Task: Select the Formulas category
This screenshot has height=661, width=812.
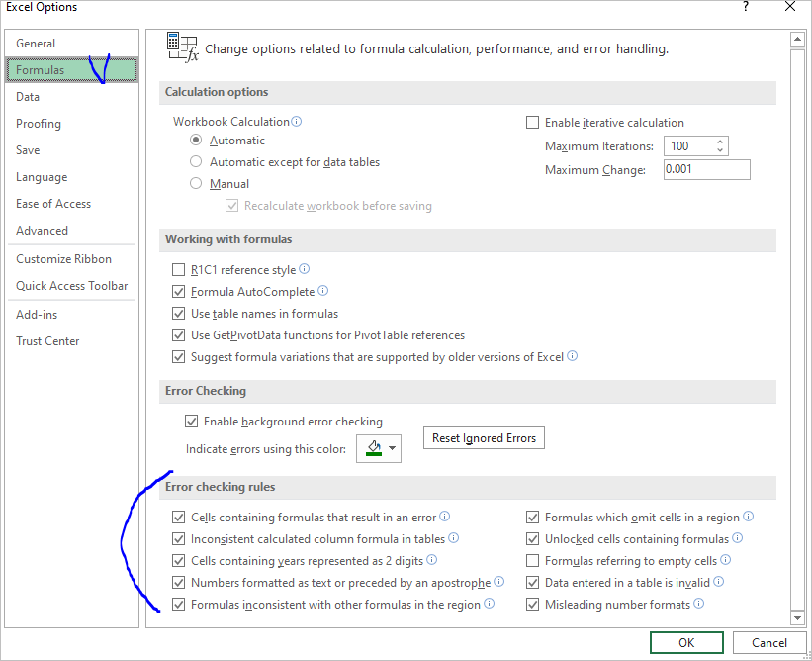Action: 72,70
